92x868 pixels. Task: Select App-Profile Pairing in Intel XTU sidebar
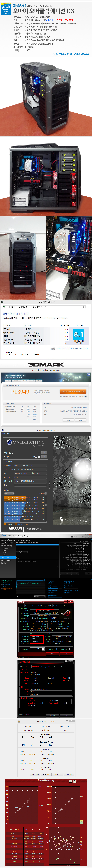[x=8, y=543]
